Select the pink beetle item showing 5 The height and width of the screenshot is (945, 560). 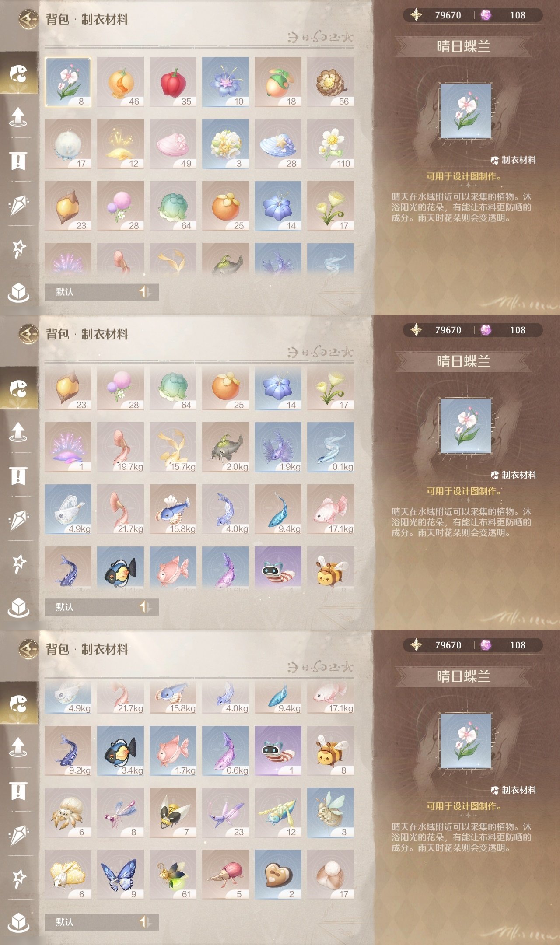click(225, 875)
